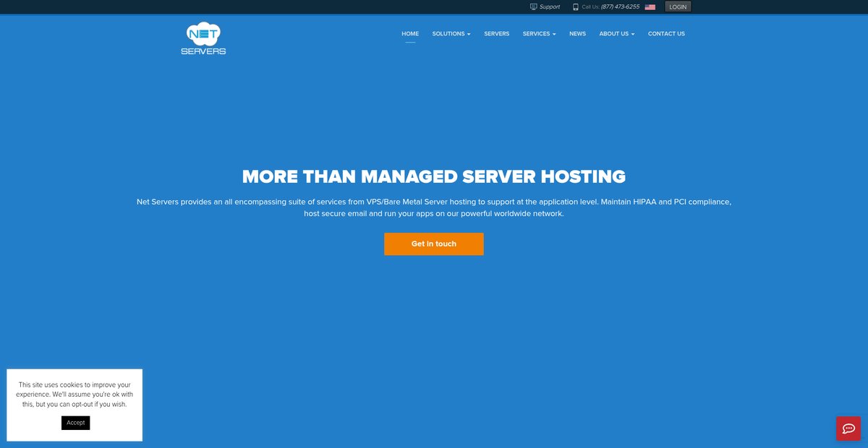Expand the SOLUTIONS dropdown menu
The height and width of the screenshot is (448, 868).
click(451, 34)
